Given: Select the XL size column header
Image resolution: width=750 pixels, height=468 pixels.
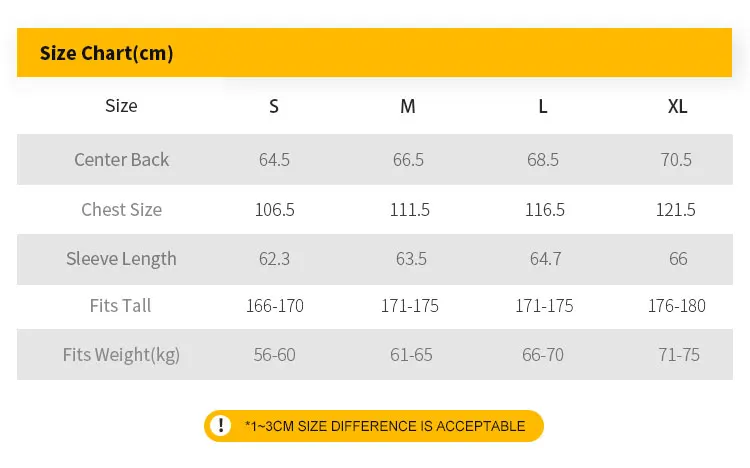Looking at the screenshot, I should tap(678, 106).
